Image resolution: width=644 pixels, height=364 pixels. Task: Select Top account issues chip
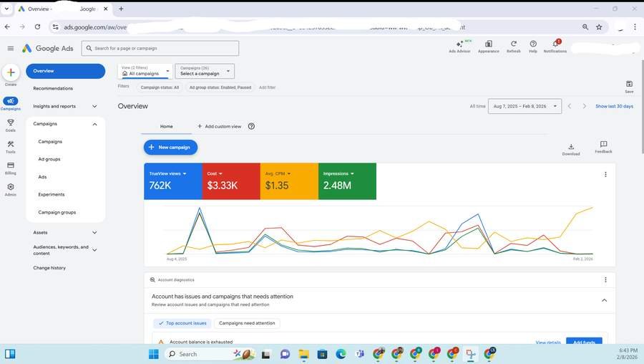182,323
